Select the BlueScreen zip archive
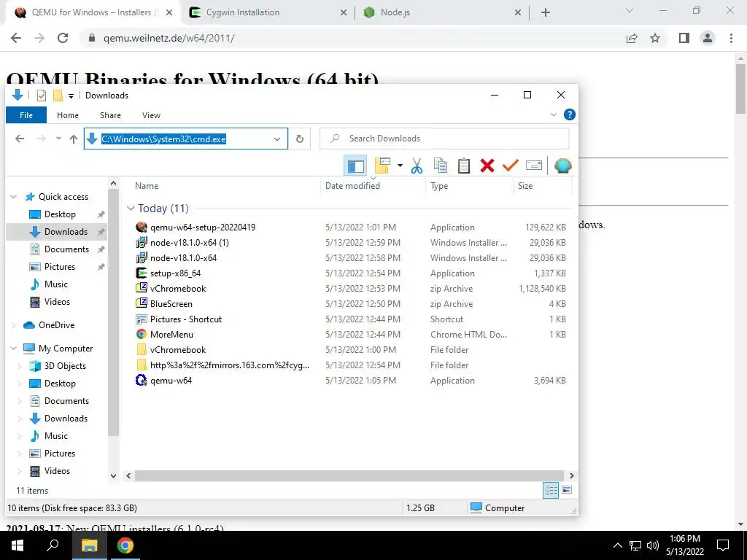This screenshot has height=560, width=747. click(171, 304)
